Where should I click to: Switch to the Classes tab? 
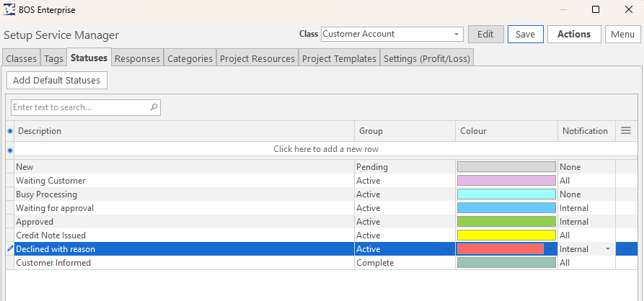(x=22, y=58)
